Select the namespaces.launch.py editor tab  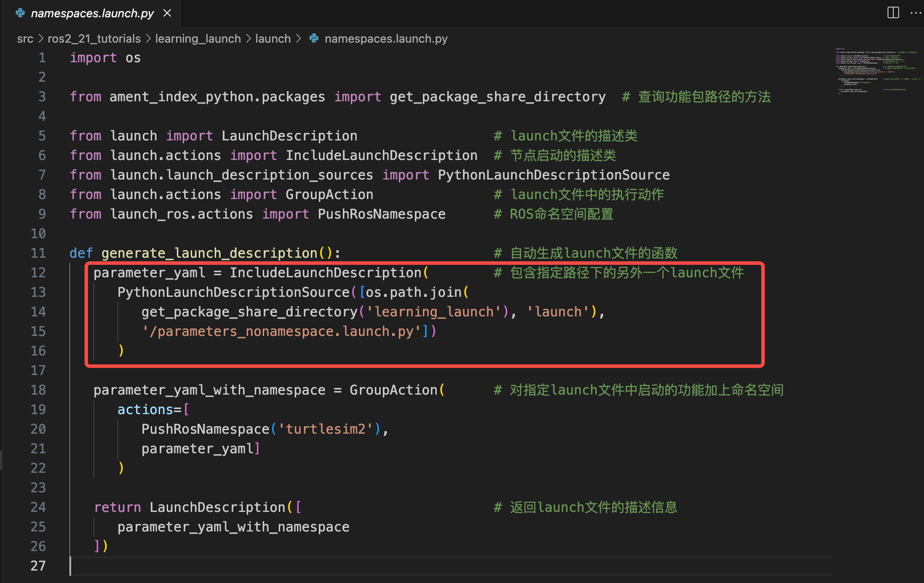tap(92, 13)
